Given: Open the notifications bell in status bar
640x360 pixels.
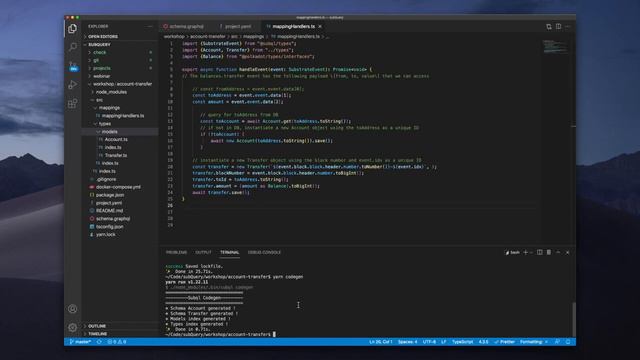Looking at the screenshot, I should click(568, 342).
